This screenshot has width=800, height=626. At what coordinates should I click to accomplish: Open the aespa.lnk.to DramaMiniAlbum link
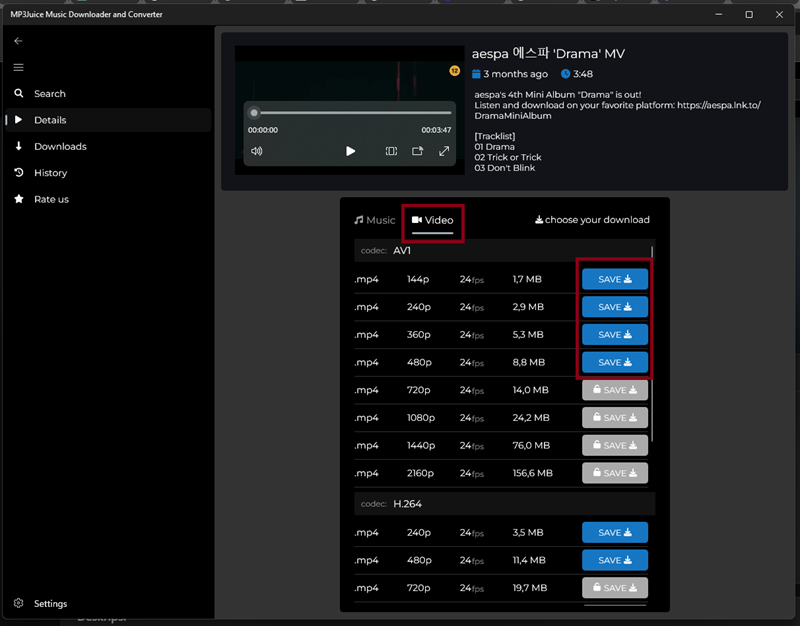coord(617,110)
